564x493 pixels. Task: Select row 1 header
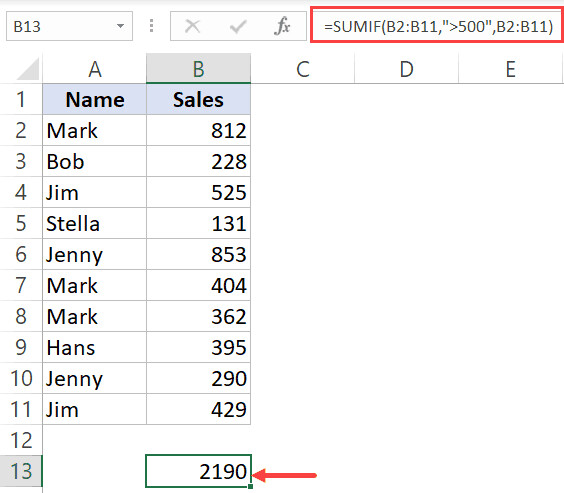[x=21, y=99]
